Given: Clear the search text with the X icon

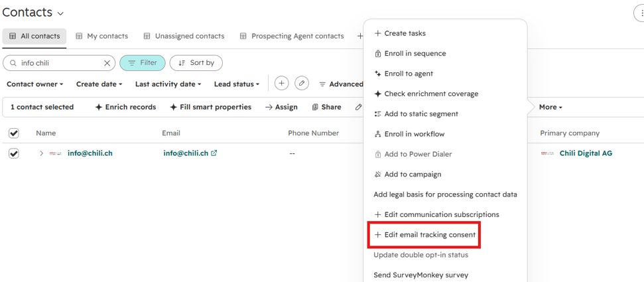Looking at the screenshot, I should (107, 63).
